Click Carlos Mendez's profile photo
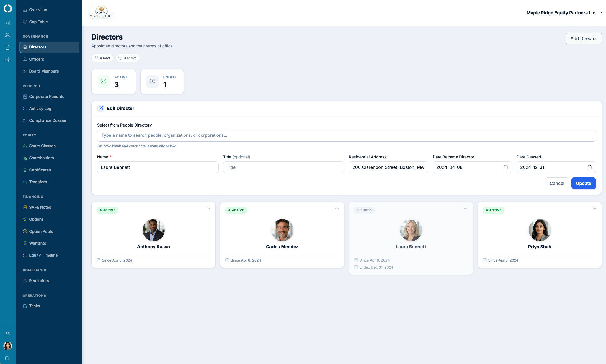The height and width of the screenshot is (364, 606). pyautogui.click(x=282, y=230)
